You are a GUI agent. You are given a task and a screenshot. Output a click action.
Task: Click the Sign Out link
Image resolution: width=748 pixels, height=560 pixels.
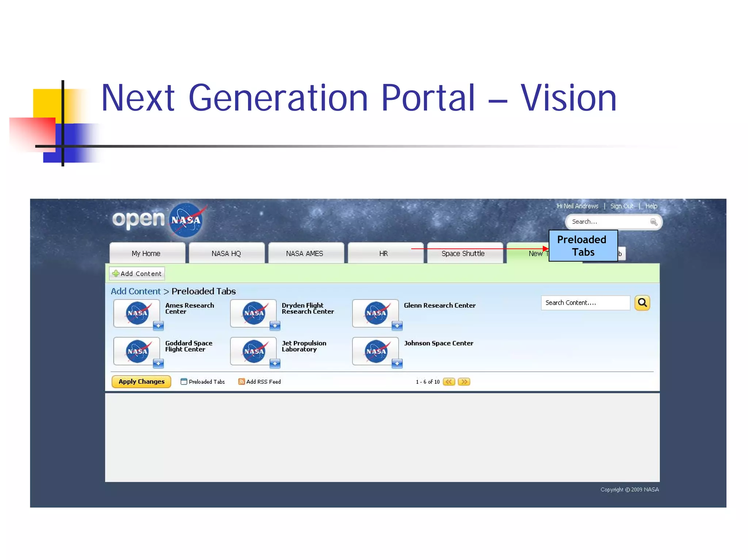[622, 206]
